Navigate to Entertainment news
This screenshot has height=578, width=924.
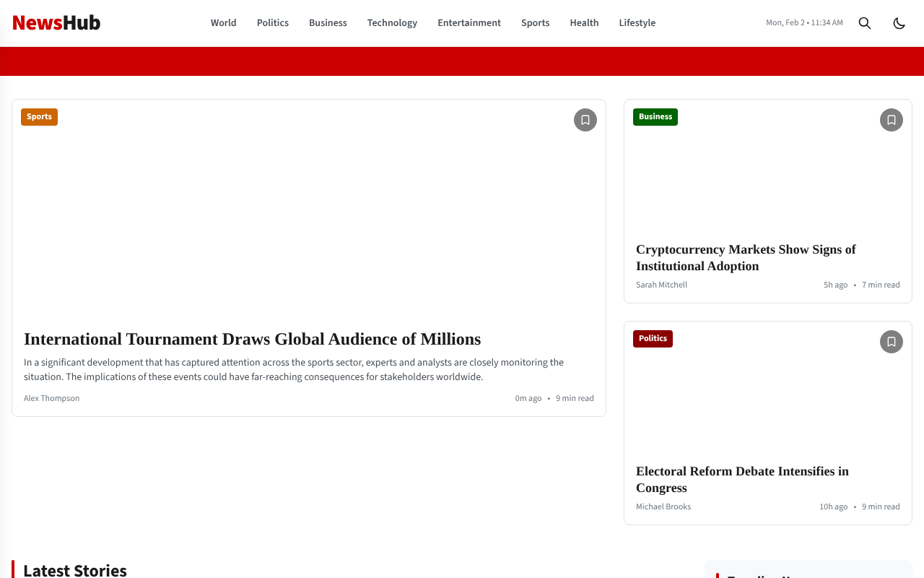(468, 23)
